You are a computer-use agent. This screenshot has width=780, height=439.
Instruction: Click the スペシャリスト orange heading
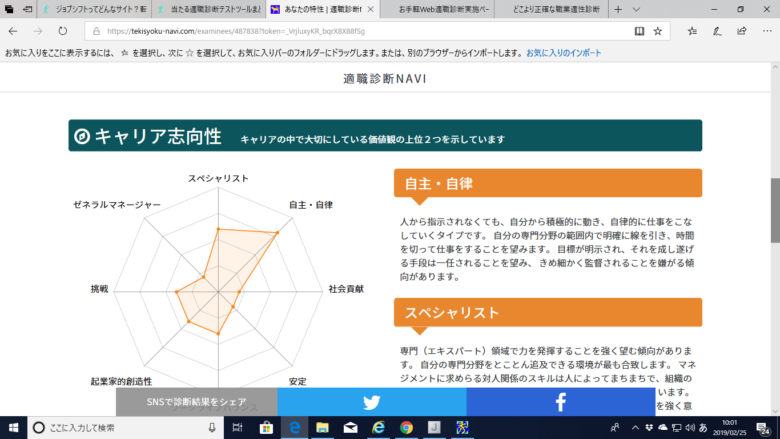tap(548, 312)
